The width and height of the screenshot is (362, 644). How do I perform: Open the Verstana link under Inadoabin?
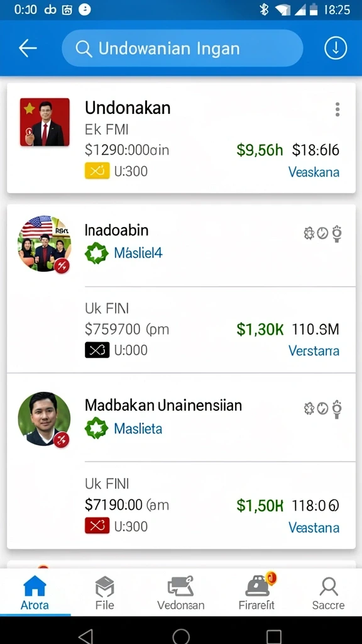314,351
